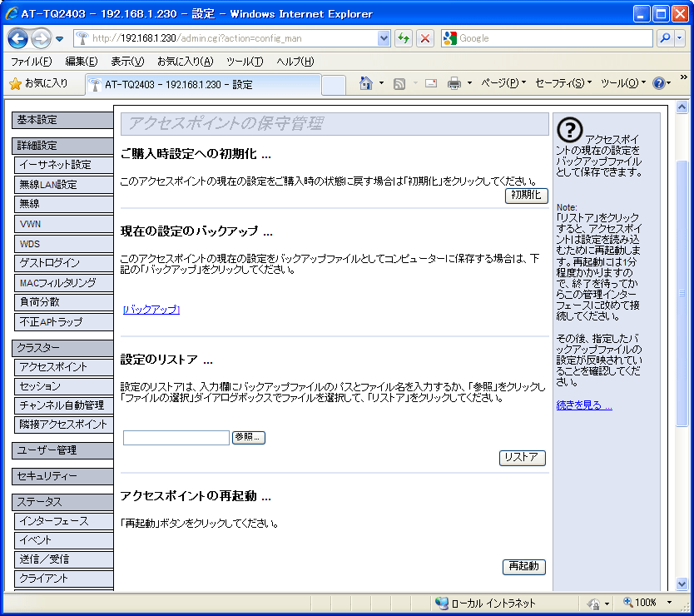Image resolution: width=694 pixels, height=616 pixels.
Task: Open the ツール(O) command menu
Action: [623, 82]
